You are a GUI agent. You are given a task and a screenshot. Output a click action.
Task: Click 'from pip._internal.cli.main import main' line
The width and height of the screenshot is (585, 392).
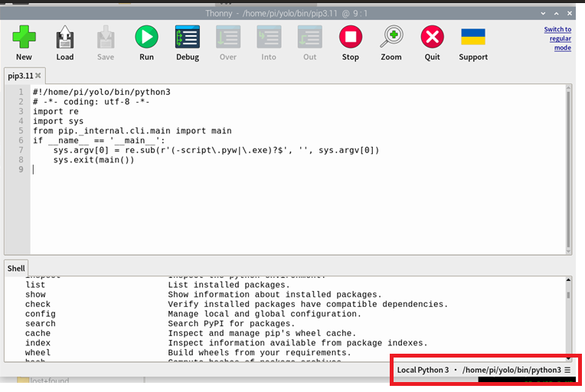(x=132, y=131)
